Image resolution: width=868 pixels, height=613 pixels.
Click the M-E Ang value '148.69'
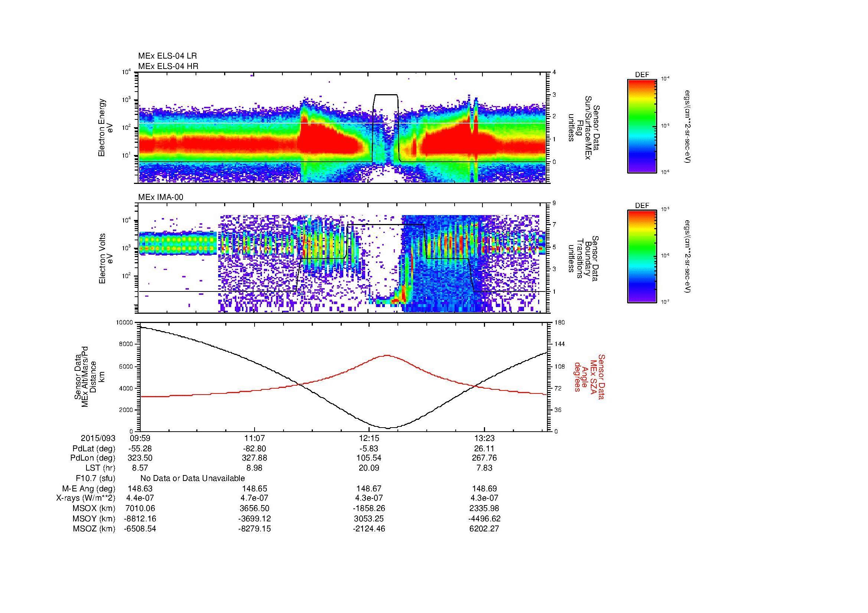tap(484, 488)
